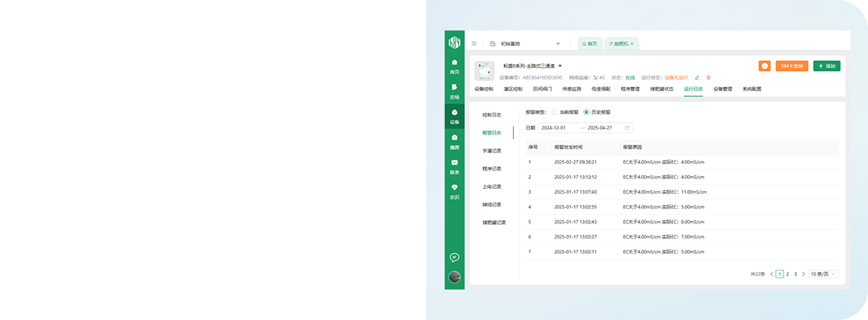Click the device thumbnail image
868x320 pixels.
[484, 72]
